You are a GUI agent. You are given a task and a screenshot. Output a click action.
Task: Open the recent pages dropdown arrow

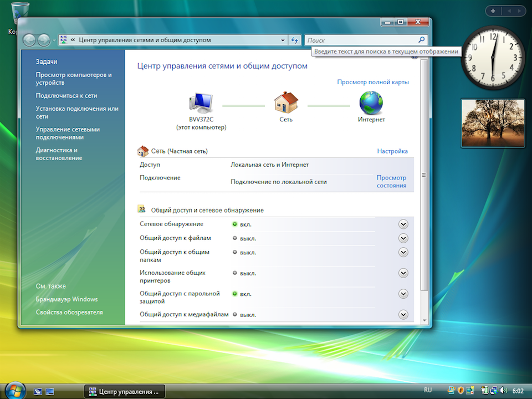[54, 40]
